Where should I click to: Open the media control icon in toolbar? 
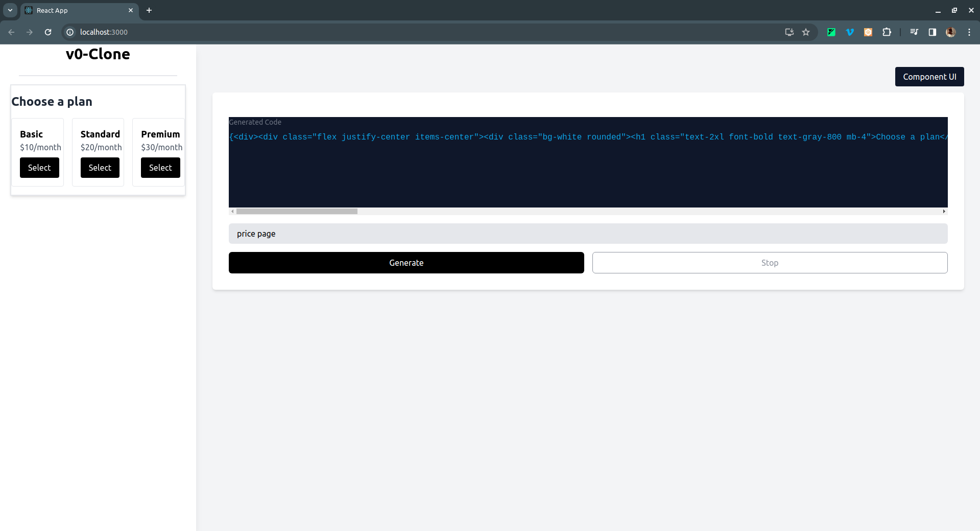pyautogui.click(x=914, y=32)
